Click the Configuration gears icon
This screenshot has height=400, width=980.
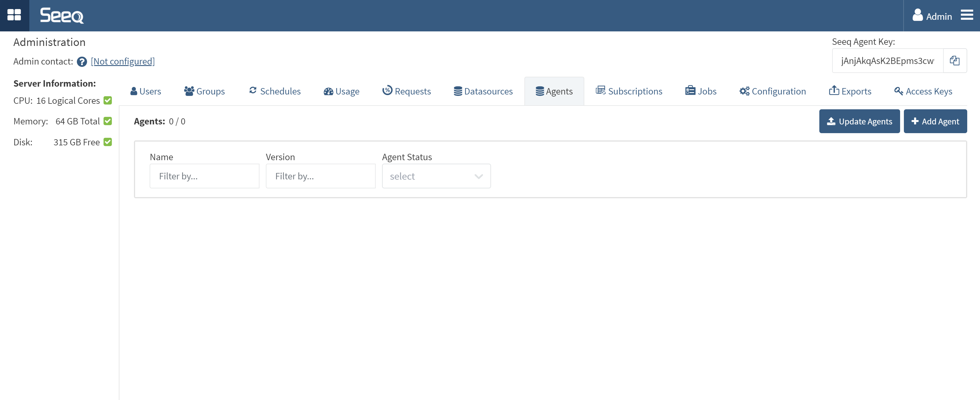(744, 91)
